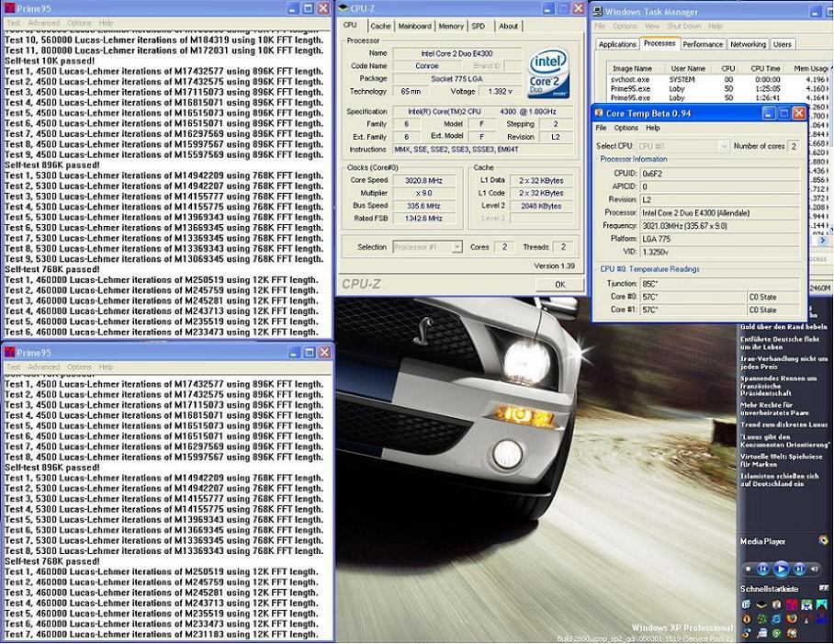The width and height of the screenshot is (834, 644).
Task: Click the black flat box quick launch icon
Action: 761,605
